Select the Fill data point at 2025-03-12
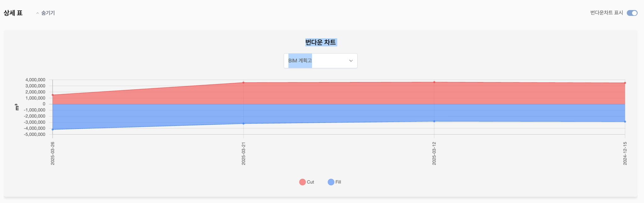This screenshot has height=203, width=644. pyautogui.click(x=434, y=121)
